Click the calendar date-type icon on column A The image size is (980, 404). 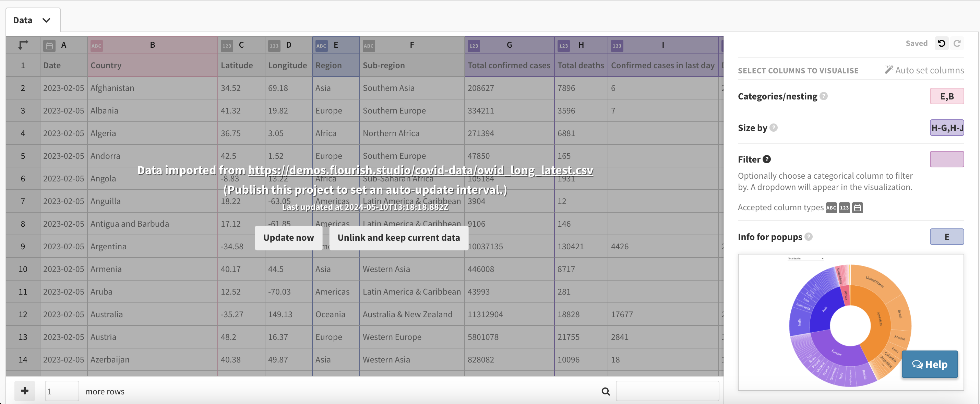49,45
